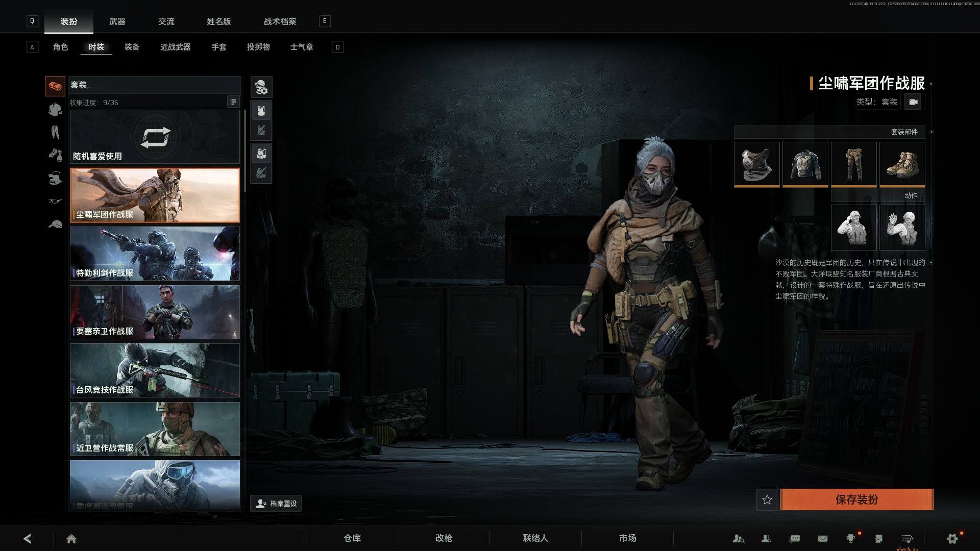Viewport: 980px width, 551px height.
Task: Mark outfit as favorite with star
Action: click(x=767, y=500)
